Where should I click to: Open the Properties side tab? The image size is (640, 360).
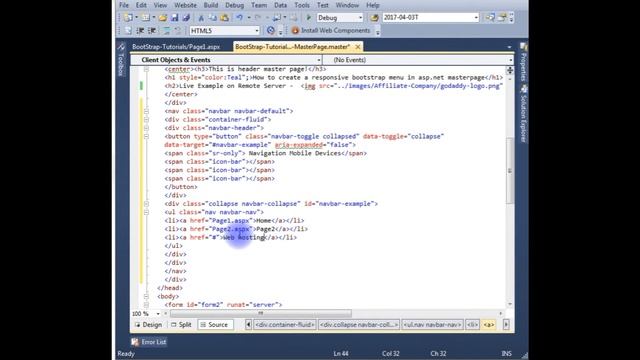point(524,62)
